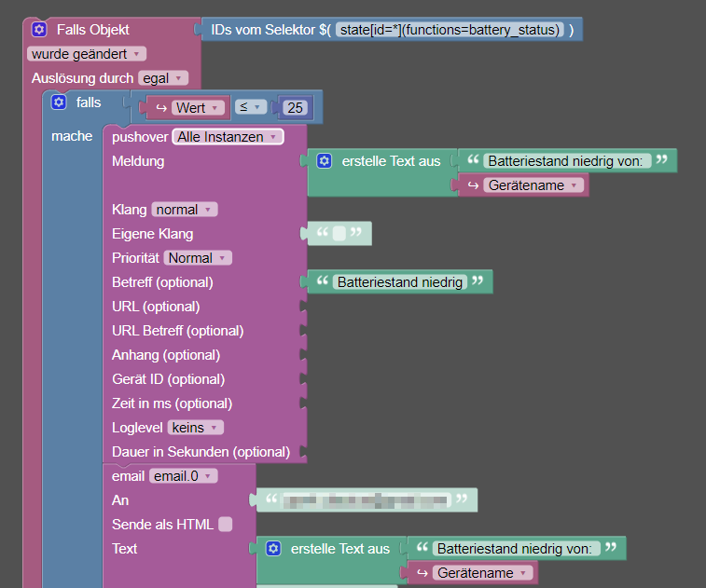Screen dimensions: 706x588
Task: Open Gerätename dropdown in pushover Meldung
Action: (x=533, y=185)
